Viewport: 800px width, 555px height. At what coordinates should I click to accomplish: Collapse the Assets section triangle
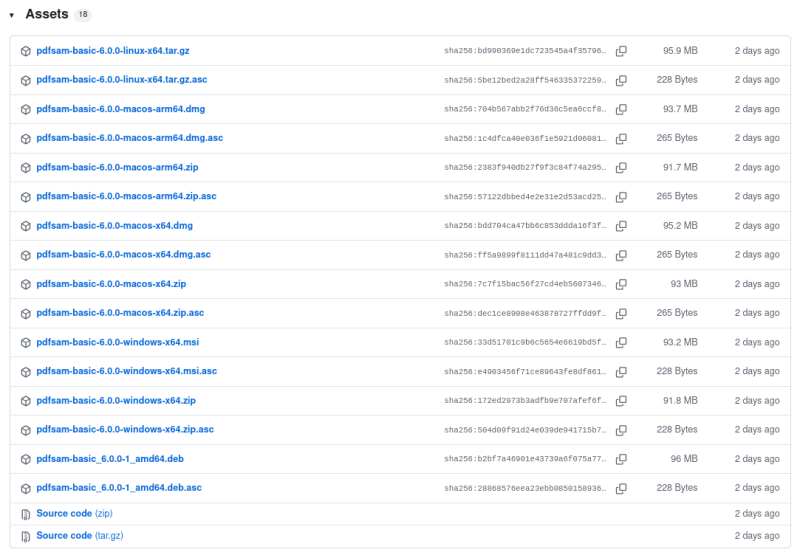tap(11, 15)
